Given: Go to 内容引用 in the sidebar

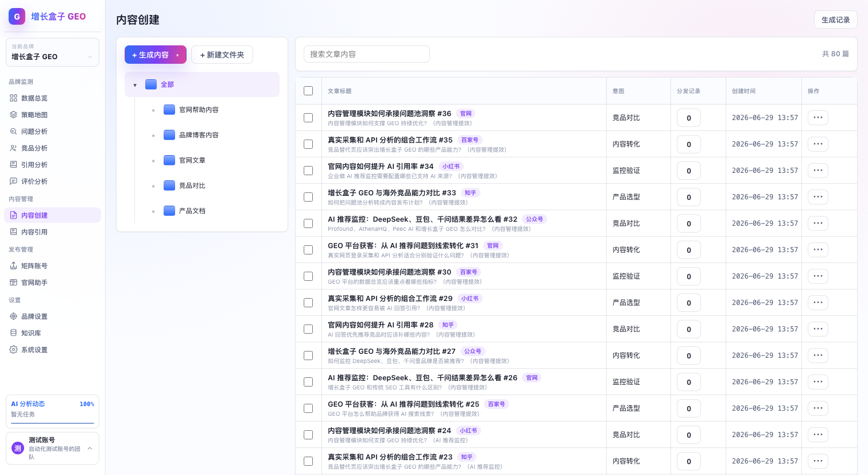Looking at the screenshot, I should coord(52,232).
